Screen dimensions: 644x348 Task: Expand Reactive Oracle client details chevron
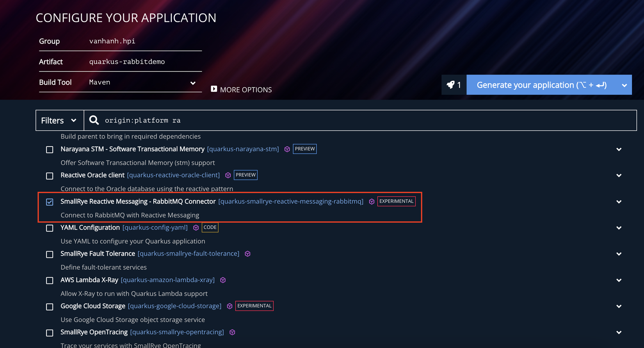coord(619,175)
